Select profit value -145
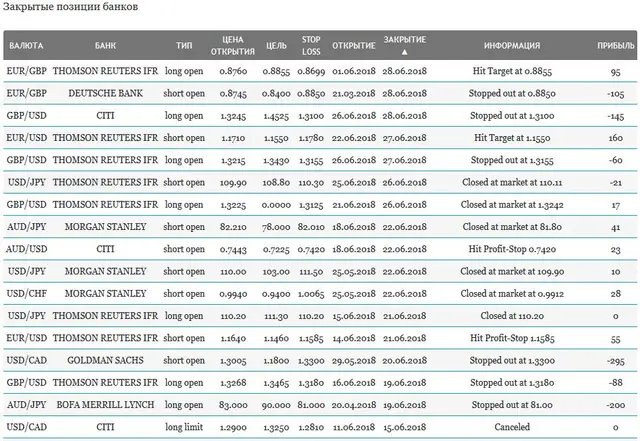This screenshot has height=441, width=640. (x=616, y=116)
